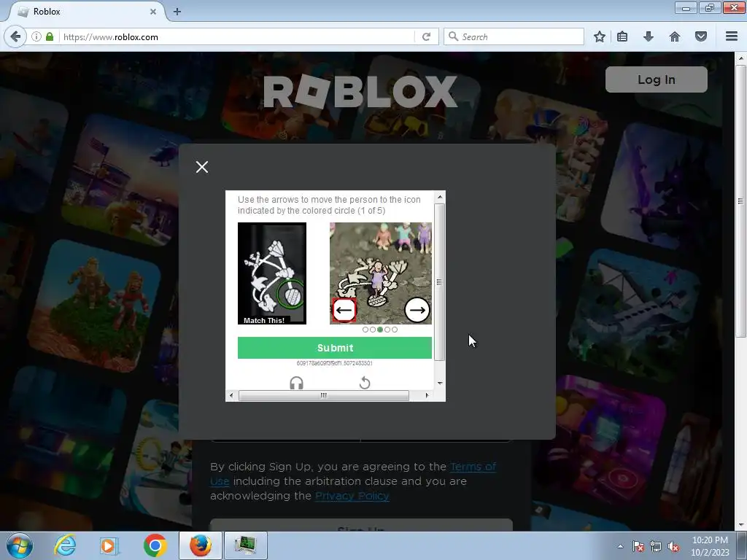Click the page scrollbar down arrow
The width and height of the screenshot is (747, 560).
point(740,525)
